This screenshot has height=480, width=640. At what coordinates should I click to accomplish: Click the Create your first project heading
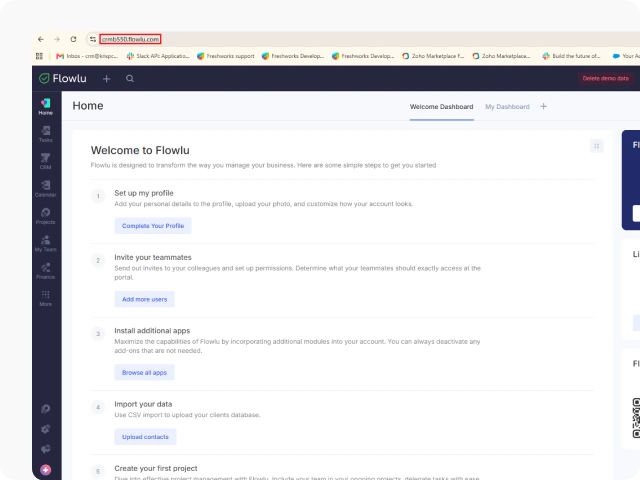click(156, 468)
